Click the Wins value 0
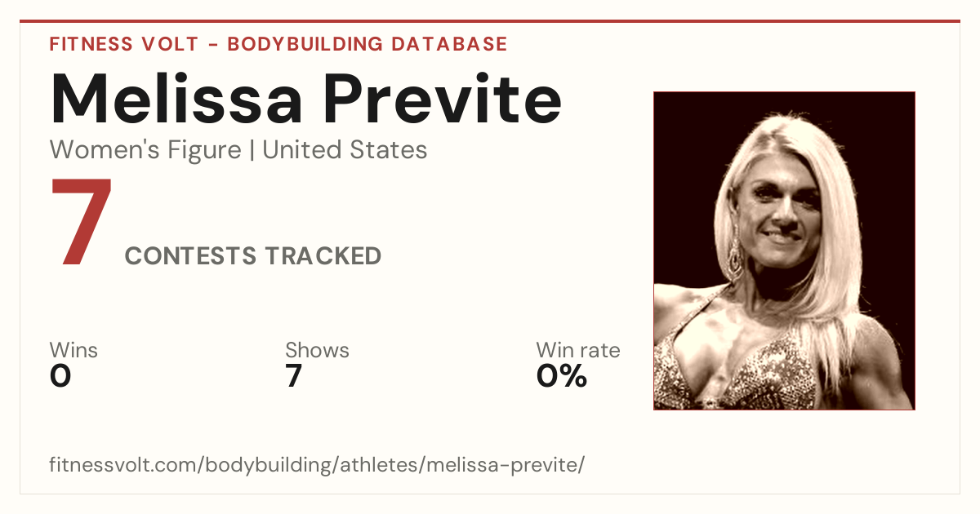The height and width of the screenshot is (514, 980). [x=60, y=376]
